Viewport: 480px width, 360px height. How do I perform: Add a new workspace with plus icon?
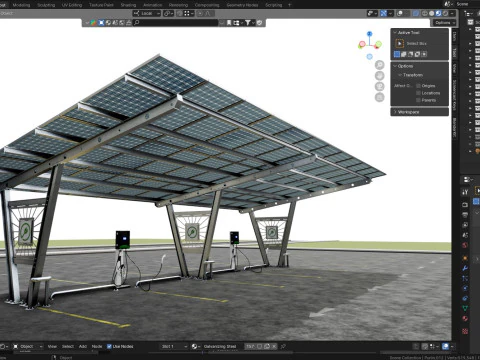[x=289, y=5]
